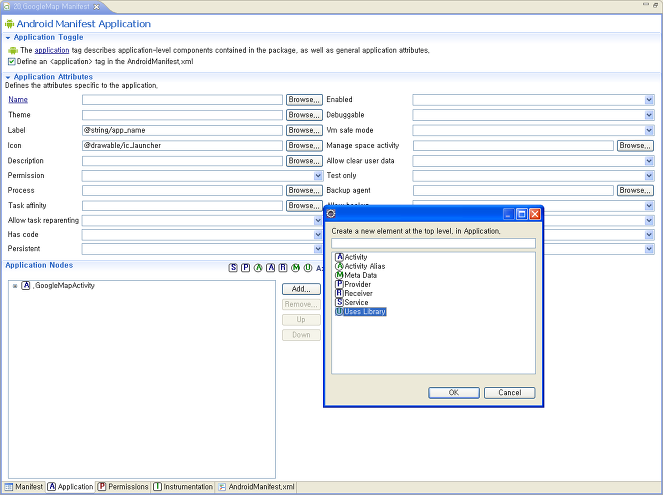This screenshot has height=495, width=663.
Task: Switch to the Manifest tab
Action: pos(24,487)
